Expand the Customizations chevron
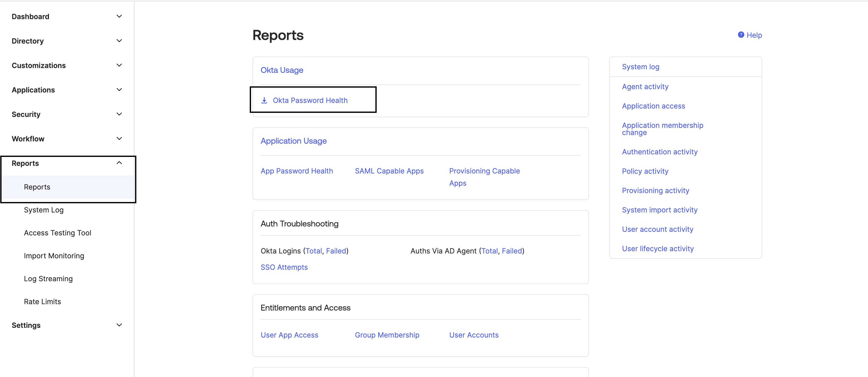868x377 pixels. tap(119, 65)
